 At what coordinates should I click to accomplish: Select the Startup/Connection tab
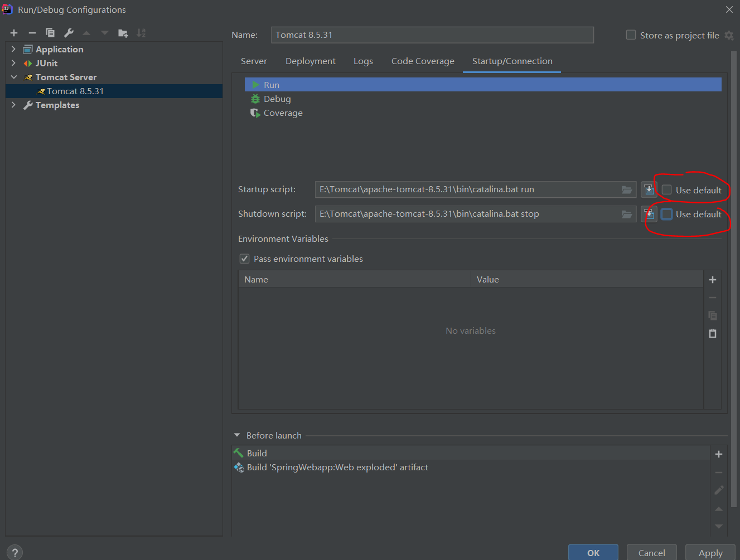(512, 61)
